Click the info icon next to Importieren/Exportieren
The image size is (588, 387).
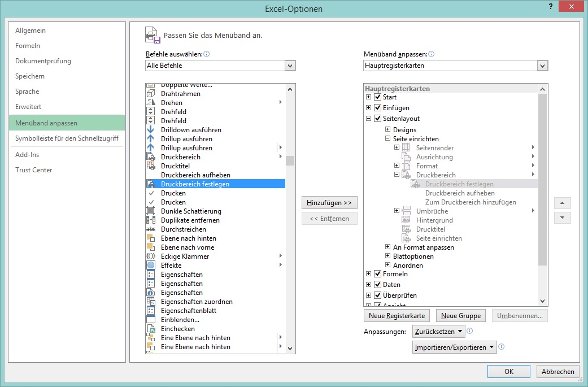tap(502, 347)
